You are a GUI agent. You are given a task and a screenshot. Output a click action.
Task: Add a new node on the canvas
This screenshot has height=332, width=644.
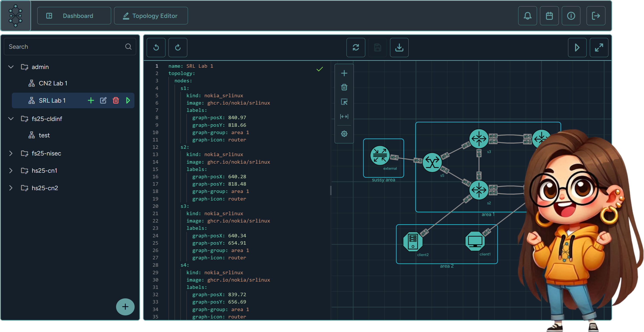[344, 73]
